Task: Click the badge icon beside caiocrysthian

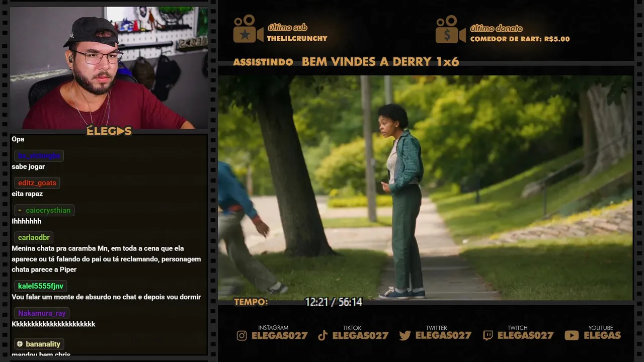Action: click(x=20, y=210)
